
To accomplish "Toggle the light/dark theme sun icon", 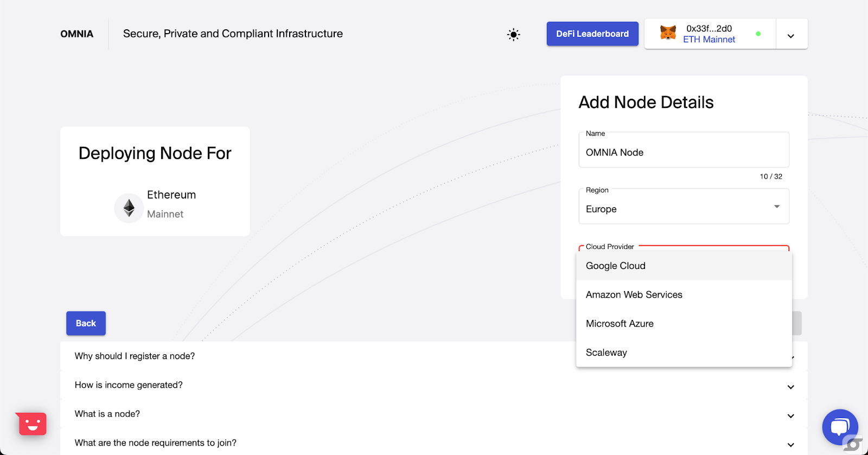I will point(513,34).
